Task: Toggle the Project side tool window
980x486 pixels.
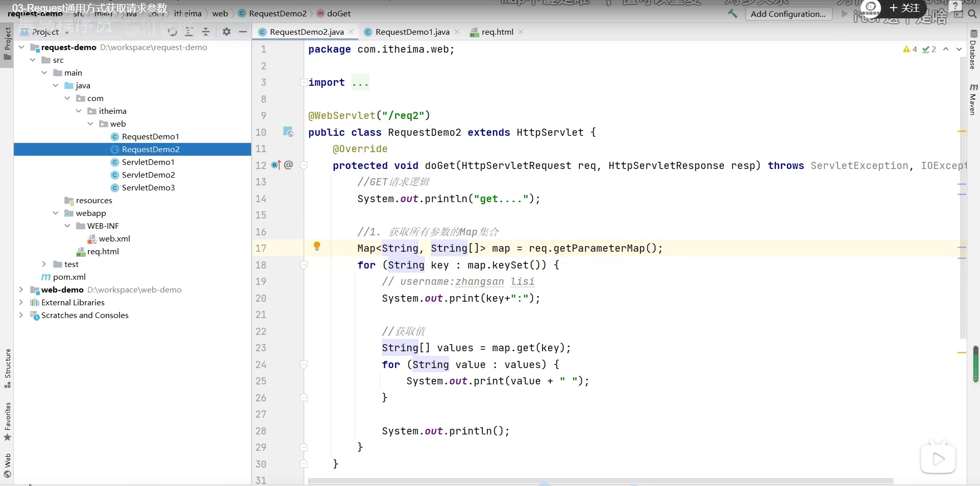Action: (8, 43)
